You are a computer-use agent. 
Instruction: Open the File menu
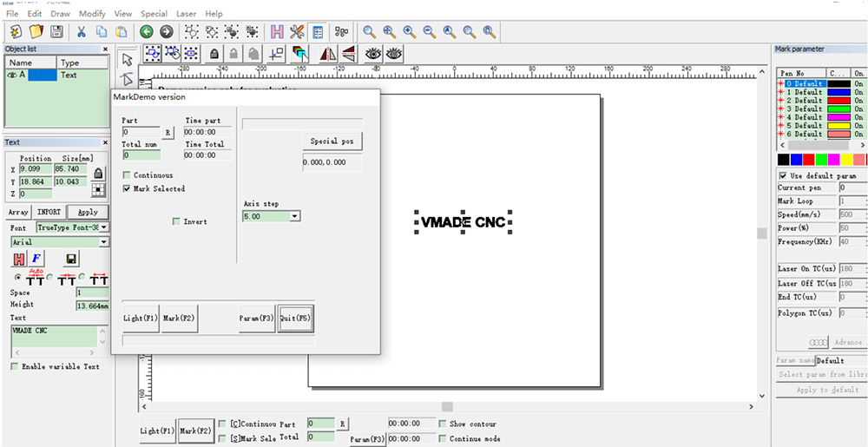point(13,13)
